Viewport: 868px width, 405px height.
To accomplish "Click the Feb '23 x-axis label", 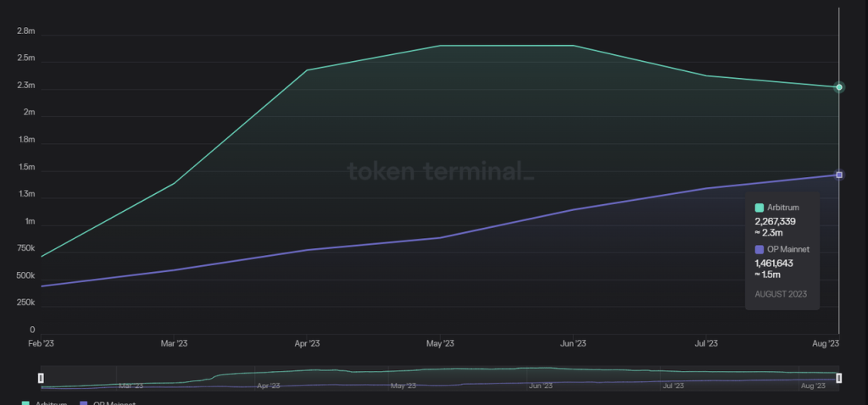I will coord(41,343).
